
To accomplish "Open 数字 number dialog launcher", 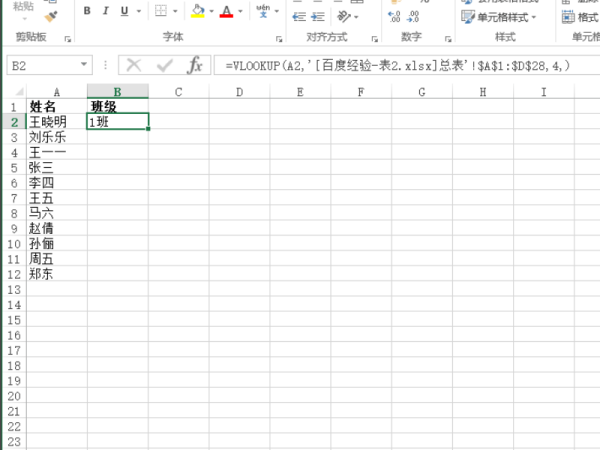I will pyautogui.click(x=448, y=39).
